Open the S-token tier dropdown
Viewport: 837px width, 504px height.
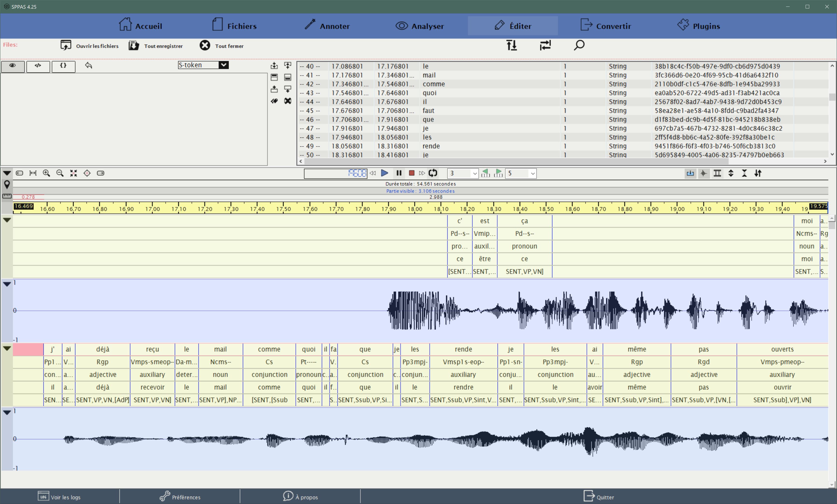click(203, 65)
